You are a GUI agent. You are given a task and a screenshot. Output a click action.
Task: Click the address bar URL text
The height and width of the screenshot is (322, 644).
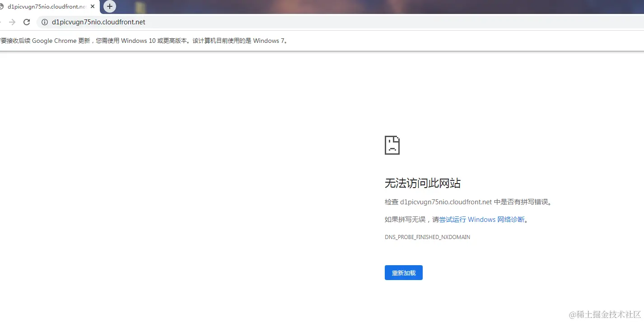click(x=98, y=22)
